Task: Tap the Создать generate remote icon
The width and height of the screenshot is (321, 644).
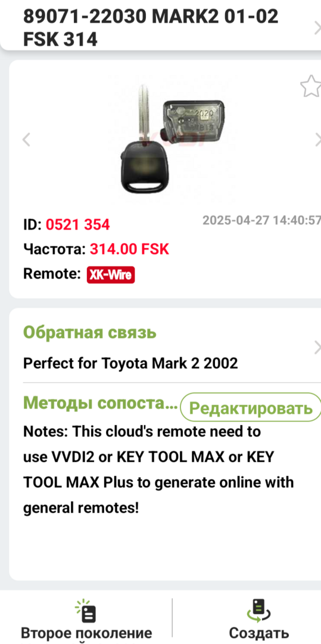Action: coord(258,611)
